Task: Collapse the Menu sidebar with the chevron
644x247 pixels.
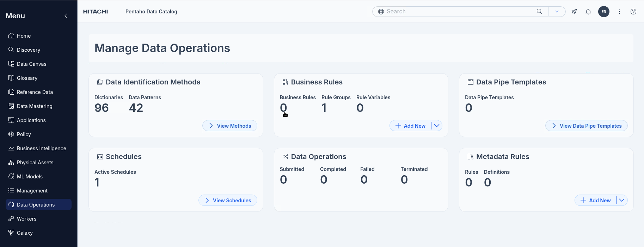Action: coord(66,16)
